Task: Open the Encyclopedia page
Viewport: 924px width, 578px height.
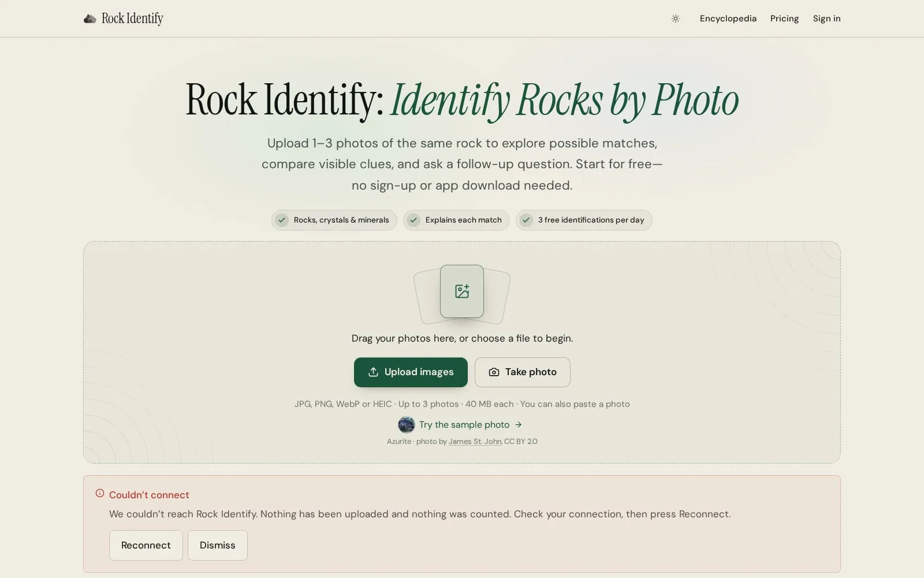Action: [728, 18]
